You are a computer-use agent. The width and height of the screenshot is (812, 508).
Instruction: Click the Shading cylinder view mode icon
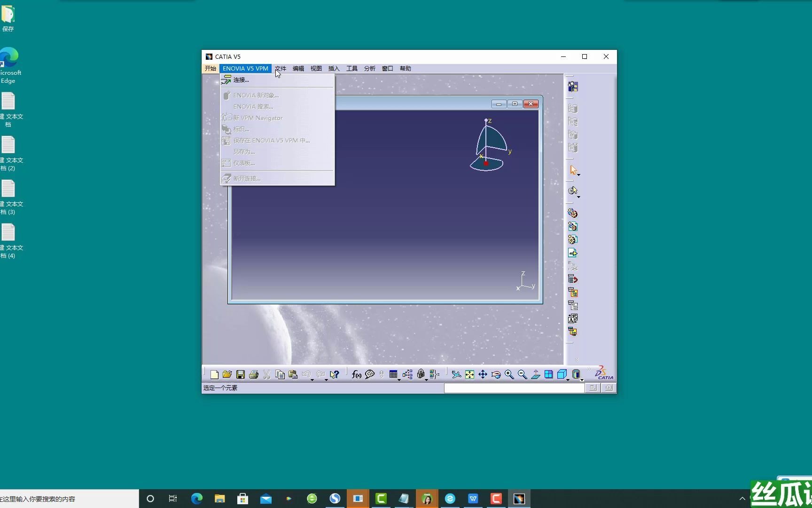pyautogui.click(x=576, y=374)
